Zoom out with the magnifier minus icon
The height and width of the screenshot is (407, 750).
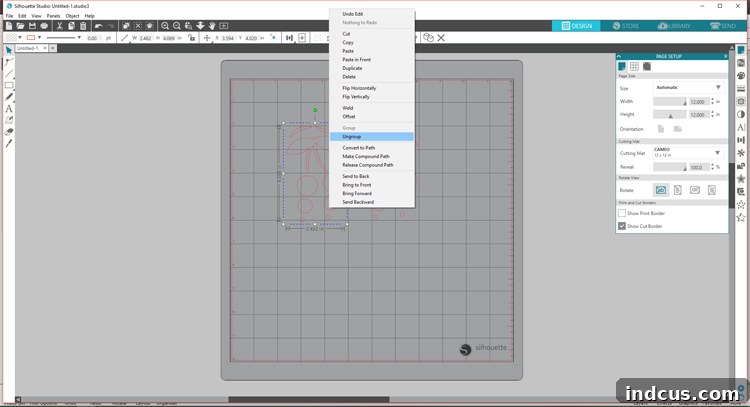pyautogui.click(x=176, y=26)
